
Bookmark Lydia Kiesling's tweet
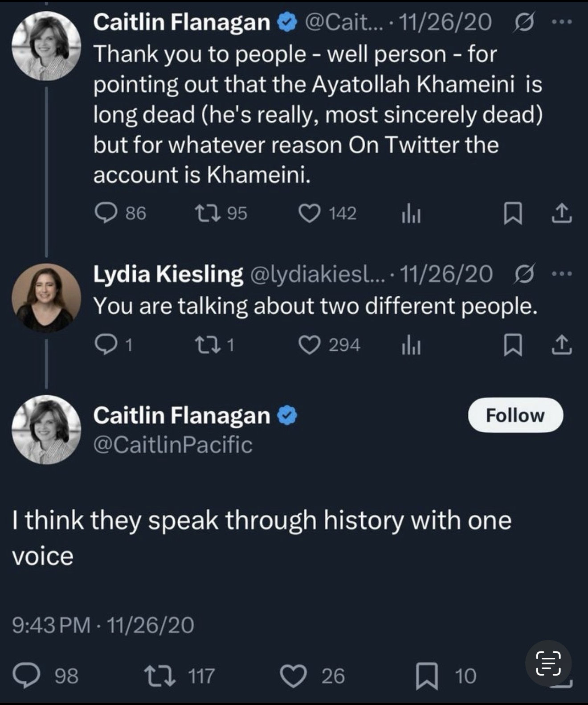point(513,346)
